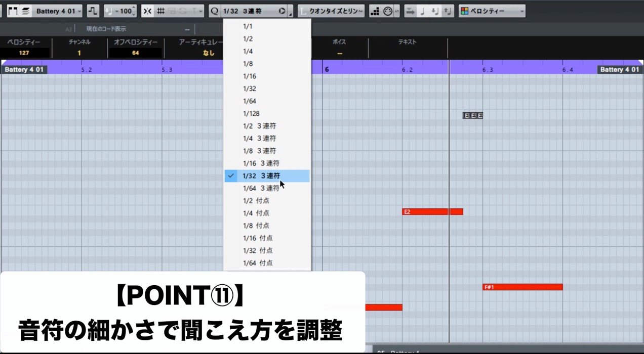This screenshot has width=644, height=354.
Task: Toggle the Record Pitch note icon
Action: coord(423,11)
